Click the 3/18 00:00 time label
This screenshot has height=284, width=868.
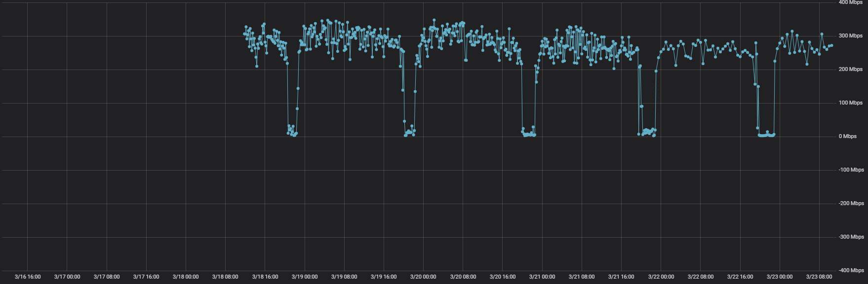coord(186,277)
